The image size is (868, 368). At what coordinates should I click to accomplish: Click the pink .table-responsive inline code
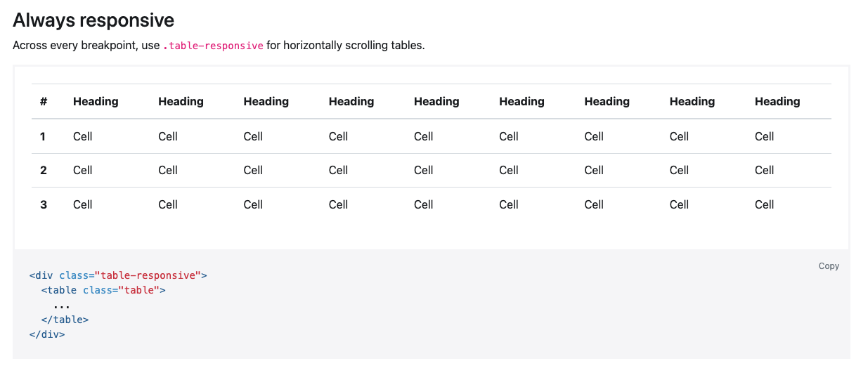[x=213, y=46]
